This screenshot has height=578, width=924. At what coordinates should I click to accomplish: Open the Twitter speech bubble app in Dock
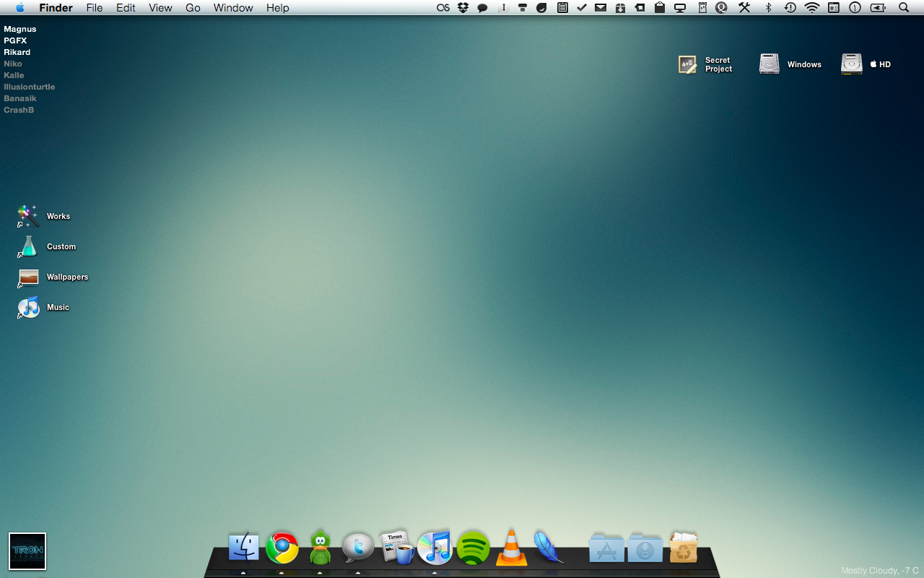coord(358,547)
